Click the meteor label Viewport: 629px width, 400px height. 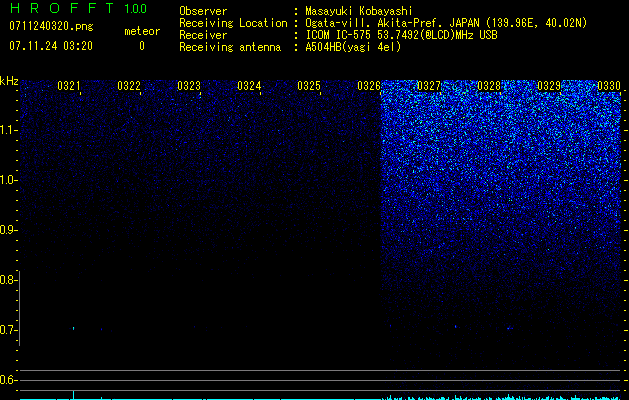142,31
